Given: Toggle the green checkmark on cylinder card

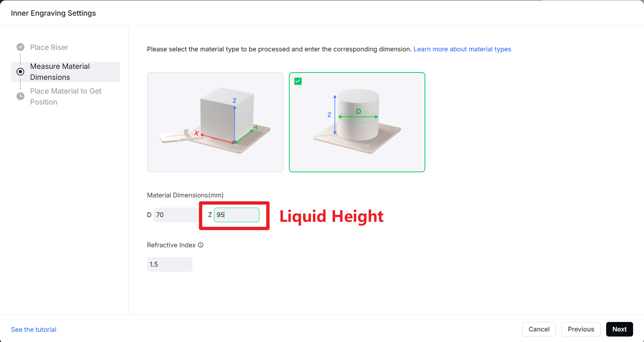Looking at the screenshot, I should [298, 81].
